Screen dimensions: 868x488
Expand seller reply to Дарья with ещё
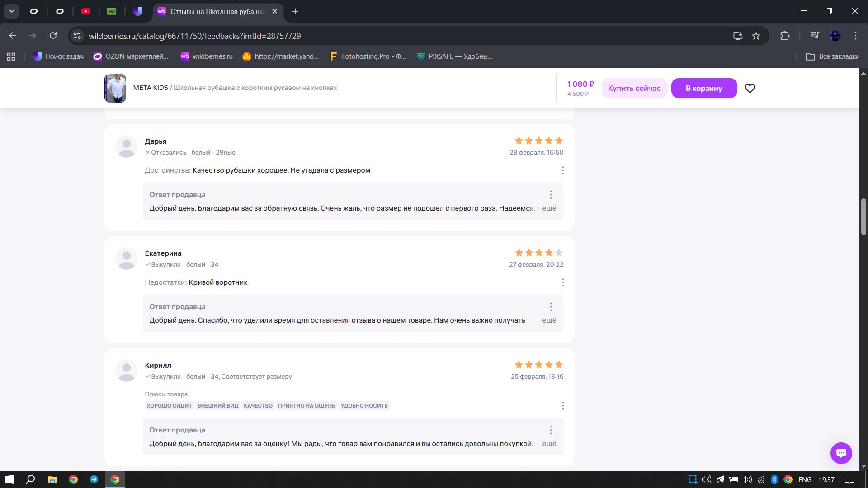549,208
